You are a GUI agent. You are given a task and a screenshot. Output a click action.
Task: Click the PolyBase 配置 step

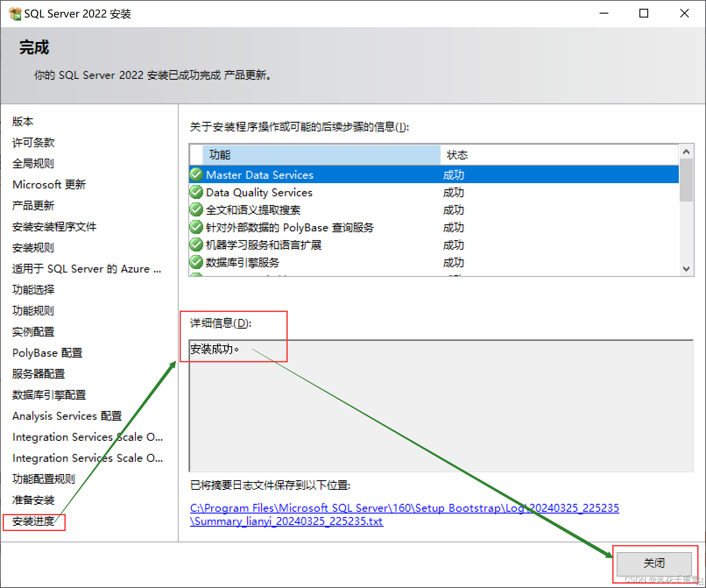(47, 353)
